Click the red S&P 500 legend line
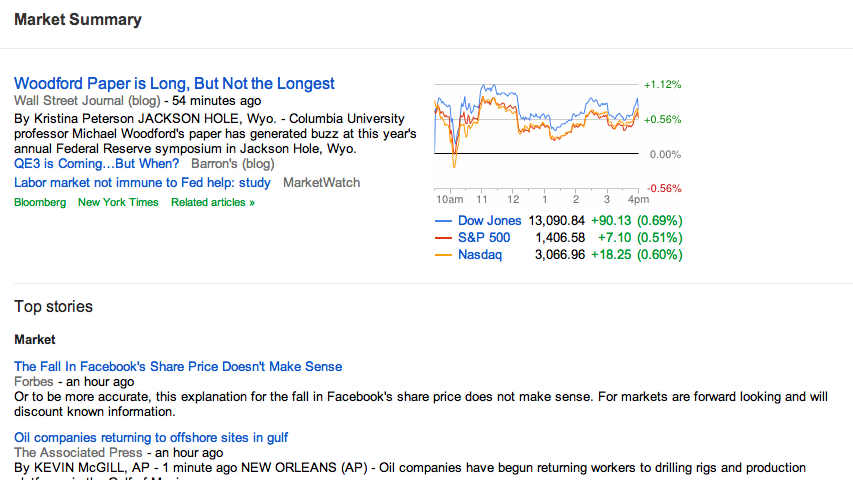The image size is (853, 480). coord(444,238)
